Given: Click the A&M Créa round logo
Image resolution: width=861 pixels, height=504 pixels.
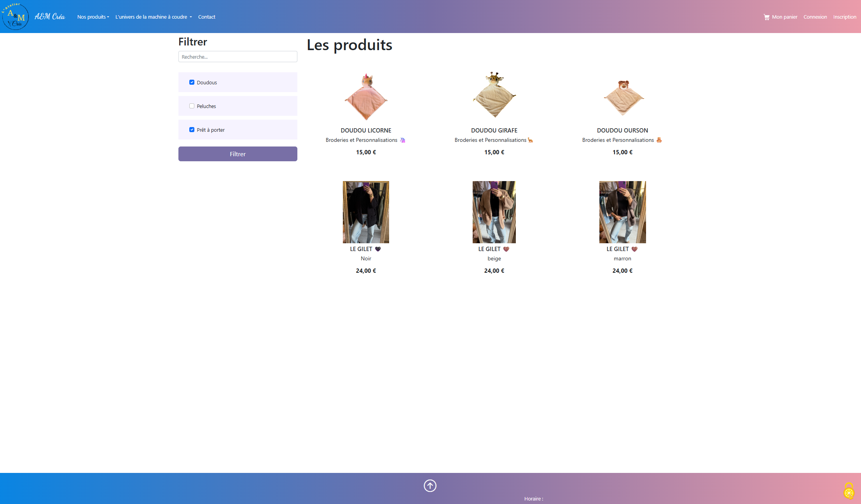Looking at the screenshot, I should [16, 16].
